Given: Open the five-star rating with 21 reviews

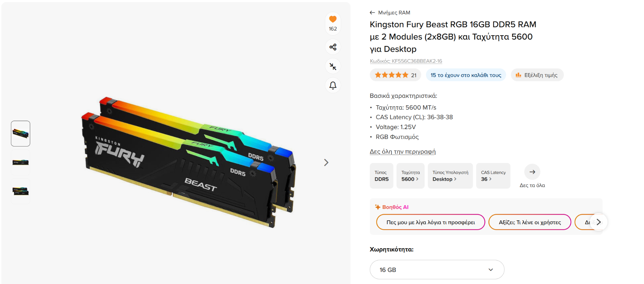Looking at the screenshot, I should [395, 75].
